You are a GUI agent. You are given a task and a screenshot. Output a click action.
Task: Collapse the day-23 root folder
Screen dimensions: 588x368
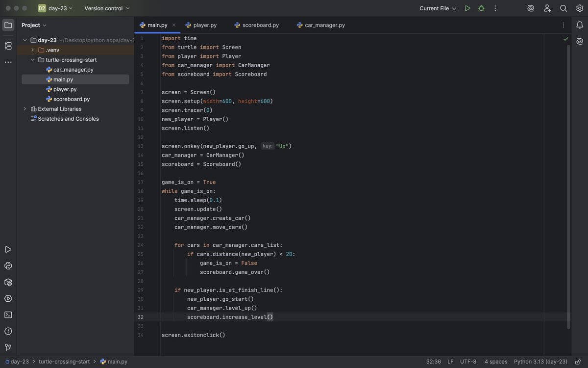[25, 40]
